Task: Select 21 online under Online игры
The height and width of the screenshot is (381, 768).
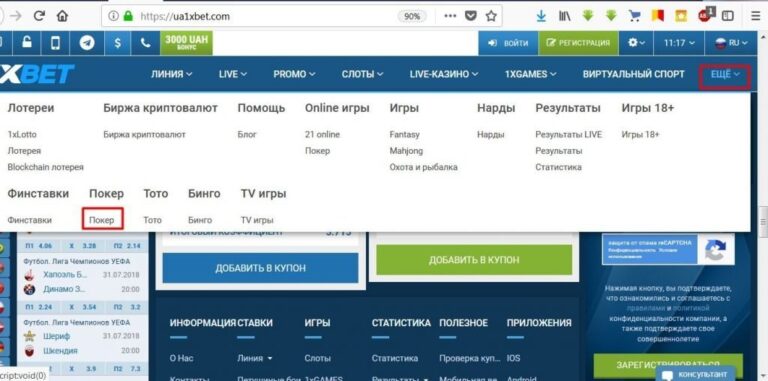Action: click(322, 134)
